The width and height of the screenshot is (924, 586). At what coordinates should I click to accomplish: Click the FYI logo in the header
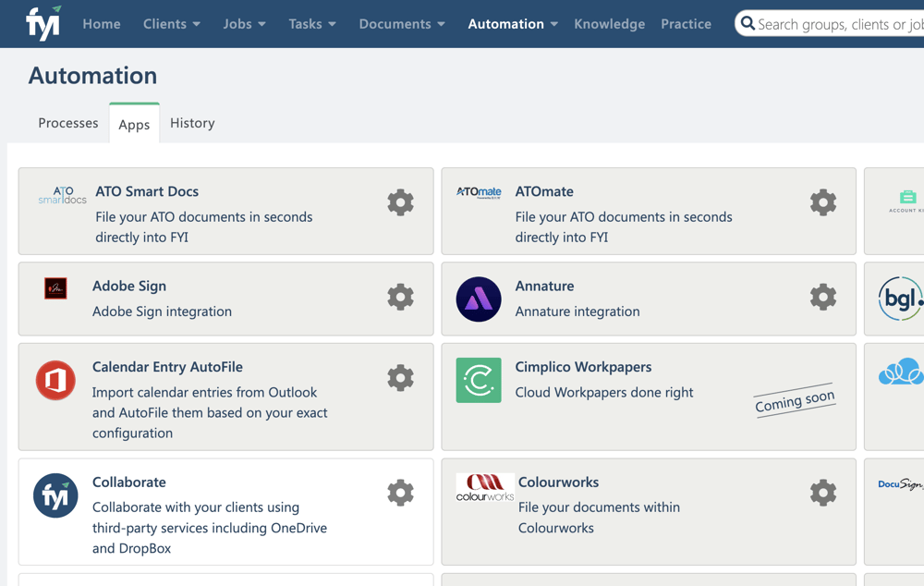tap(43, 23)
